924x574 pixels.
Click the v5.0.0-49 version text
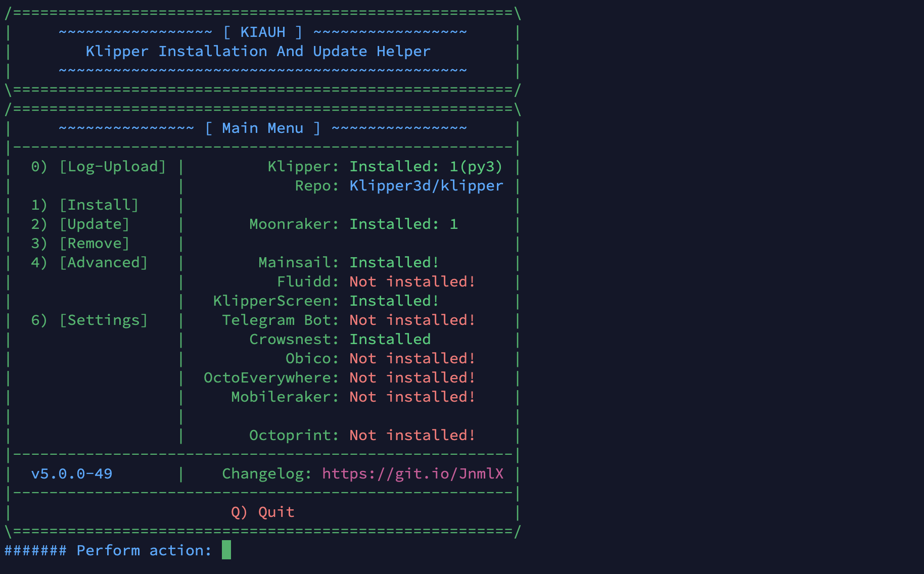tap(72, 474)
